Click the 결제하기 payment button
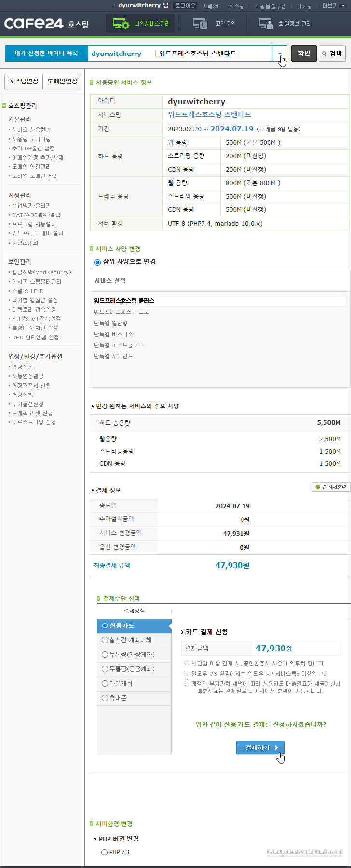 pos(260,748)
